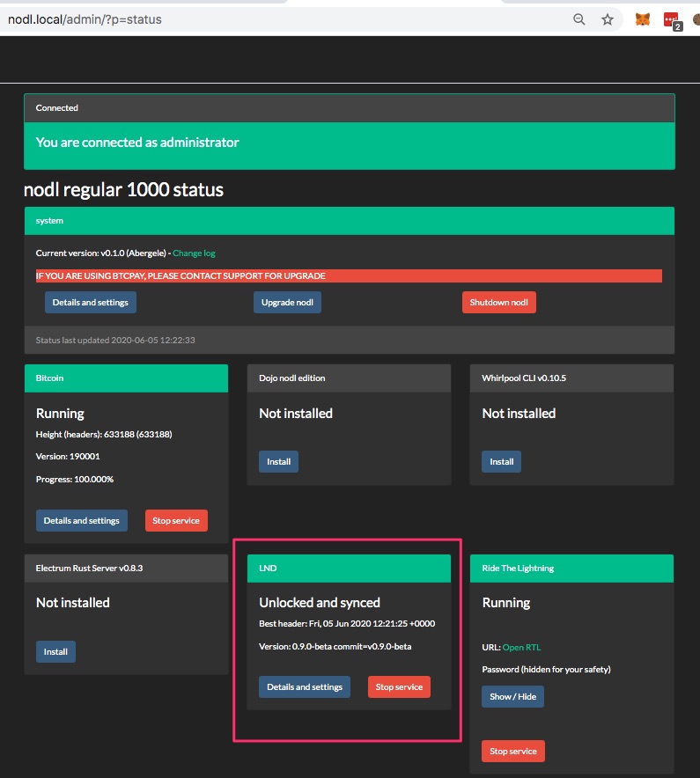
Task: Click the LND card header
Action: (349, 569)
